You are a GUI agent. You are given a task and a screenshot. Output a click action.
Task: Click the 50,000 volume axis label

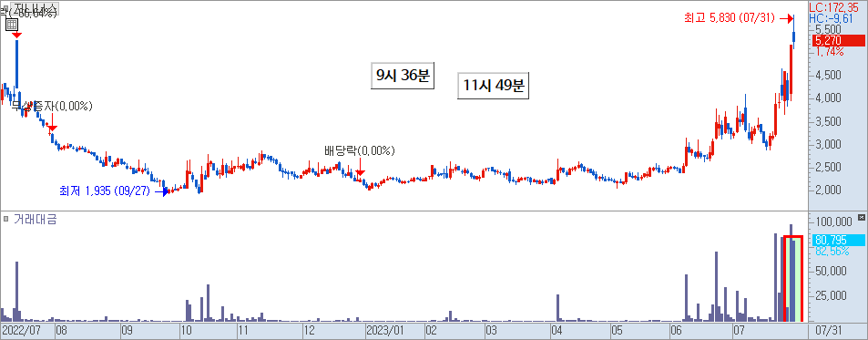[832, 272]
